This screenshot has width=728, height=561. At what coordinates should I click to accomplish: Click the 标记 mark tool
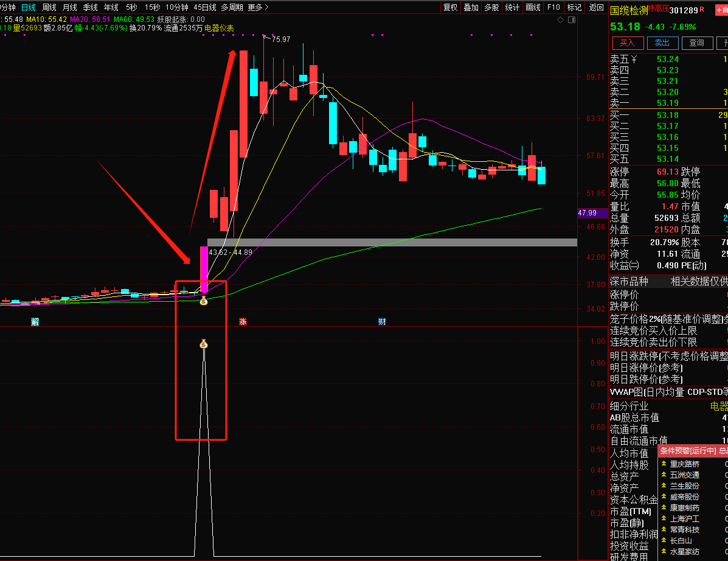(574, 7)
